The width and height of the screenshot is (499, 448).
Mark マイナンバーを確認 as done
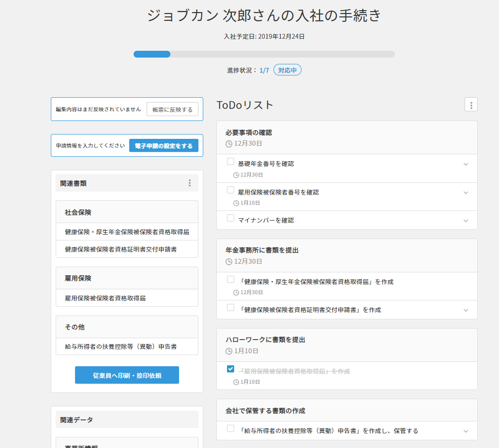(230, 218)
